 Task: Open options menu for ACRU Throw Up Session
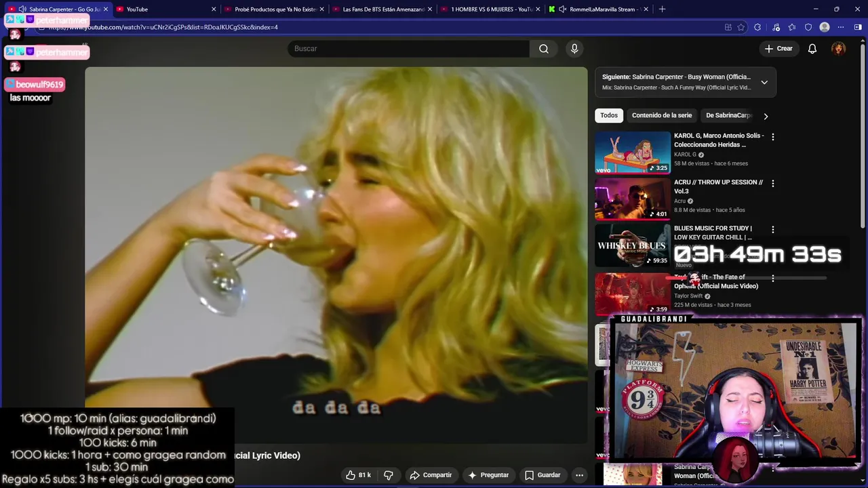(x=772, y=183)
